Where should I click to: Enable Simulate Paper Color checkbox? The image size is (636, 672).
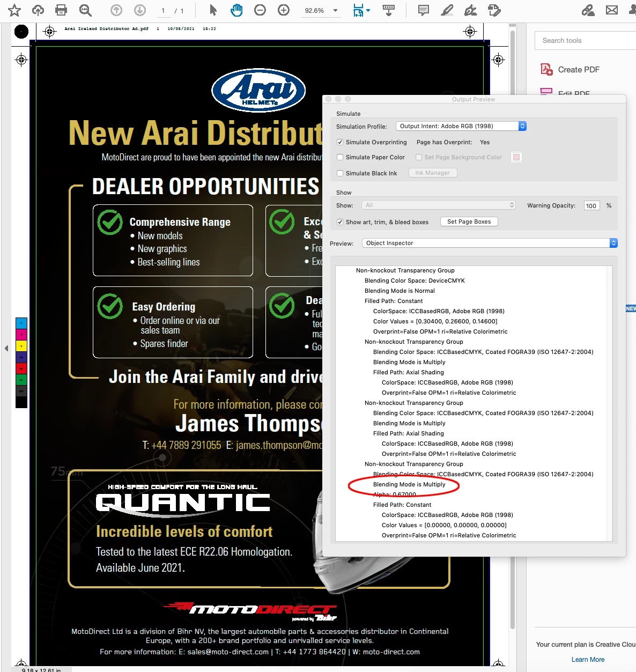tap(340, 157)
